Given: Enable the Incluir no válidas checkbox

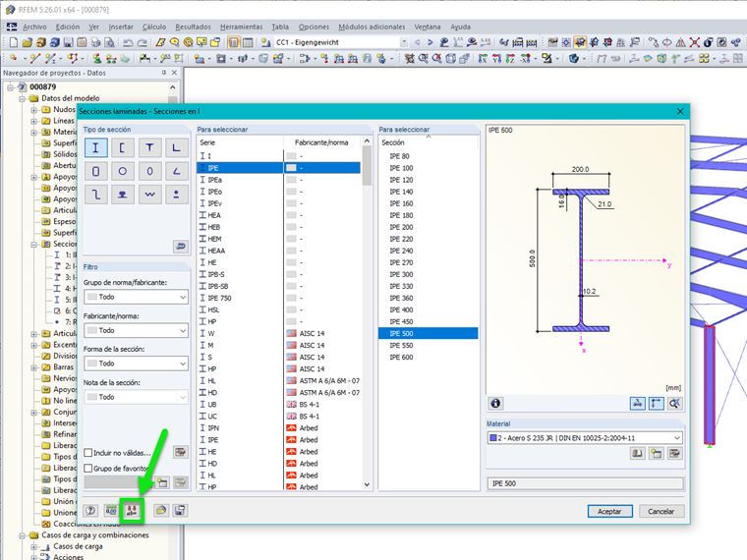Looking at the screenshot, I should point(88,452).
